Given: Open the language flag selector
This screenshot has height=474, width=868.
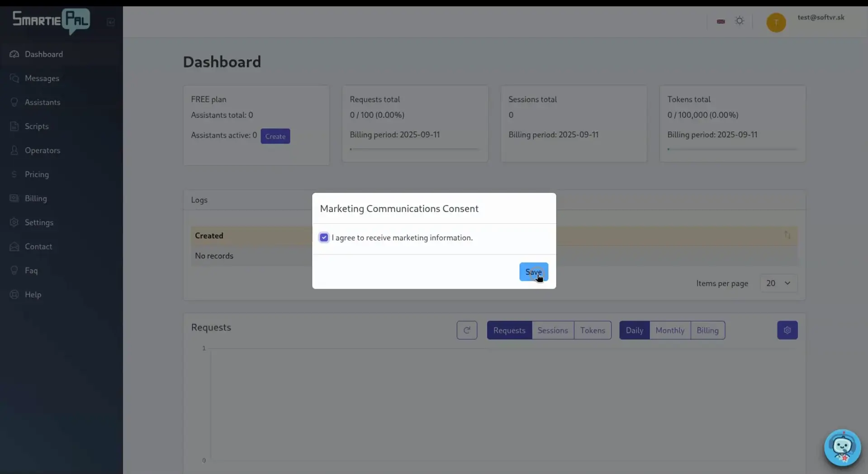Looking at the screenshot, I should click(x=720, y=21).
